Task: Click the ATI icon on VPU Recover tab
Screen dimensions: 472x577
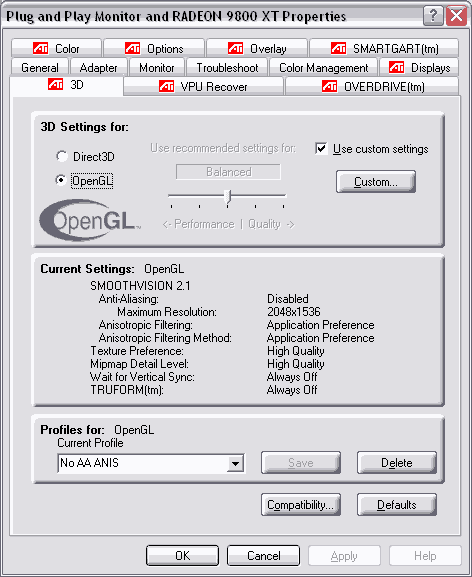Action: pyautogui.click(x=166, y=86)
